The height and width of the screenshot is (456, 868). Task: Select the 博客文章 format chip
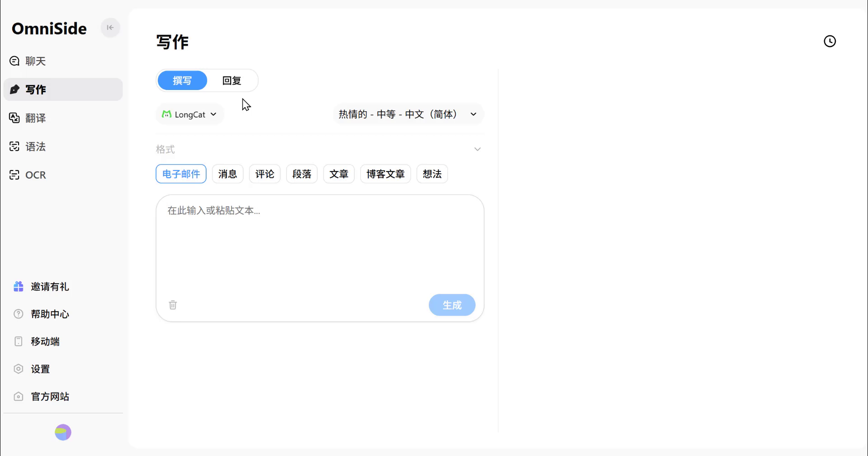[385, 174]
